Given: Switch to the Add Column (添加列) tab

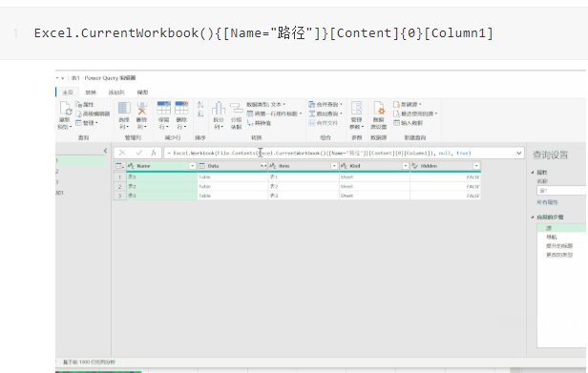Looking at the screenshot, I should 116,93.
